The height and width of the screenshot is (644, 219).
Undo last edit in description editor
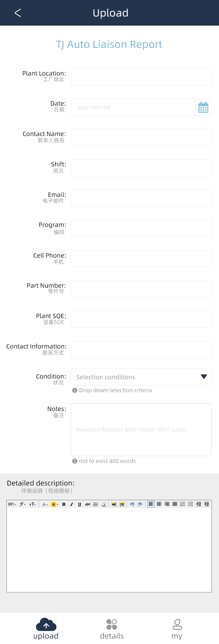point(132,504)
